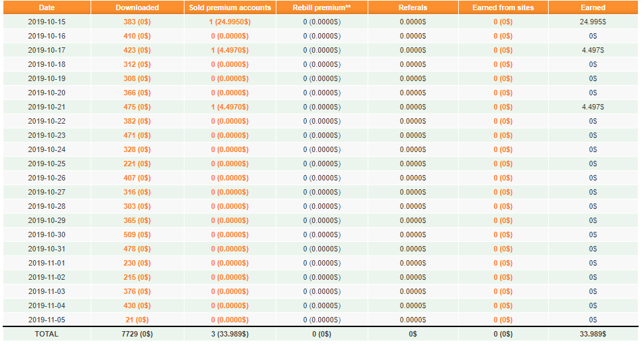Select the 2019-10-18 date cell
This screenshot has height=346, width=644.
click(x=47, y=64)
